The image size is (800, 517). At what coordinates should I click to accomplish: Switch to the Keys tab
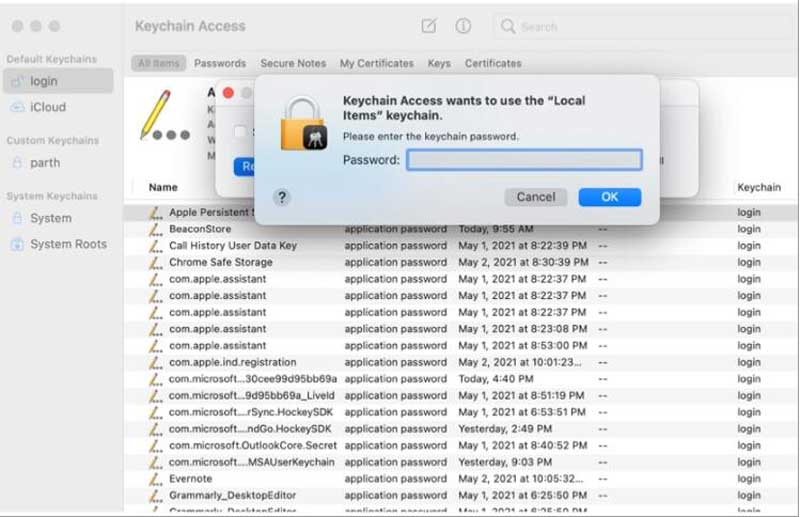tap(439, 63)
